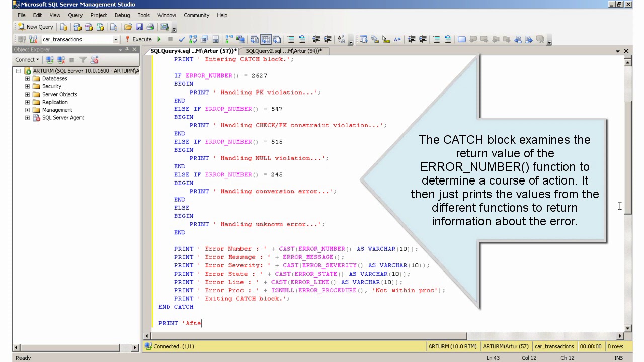Open the Tools menu

point(143,15)
